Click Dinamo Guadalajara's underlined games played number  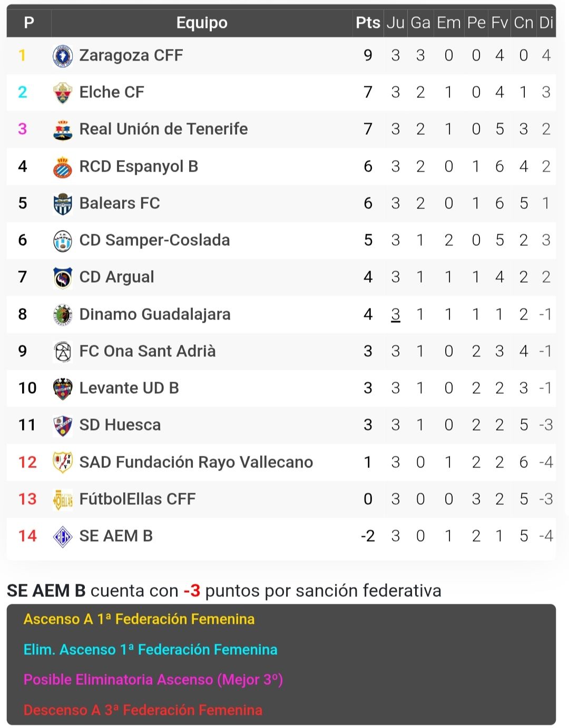point(395,314)
